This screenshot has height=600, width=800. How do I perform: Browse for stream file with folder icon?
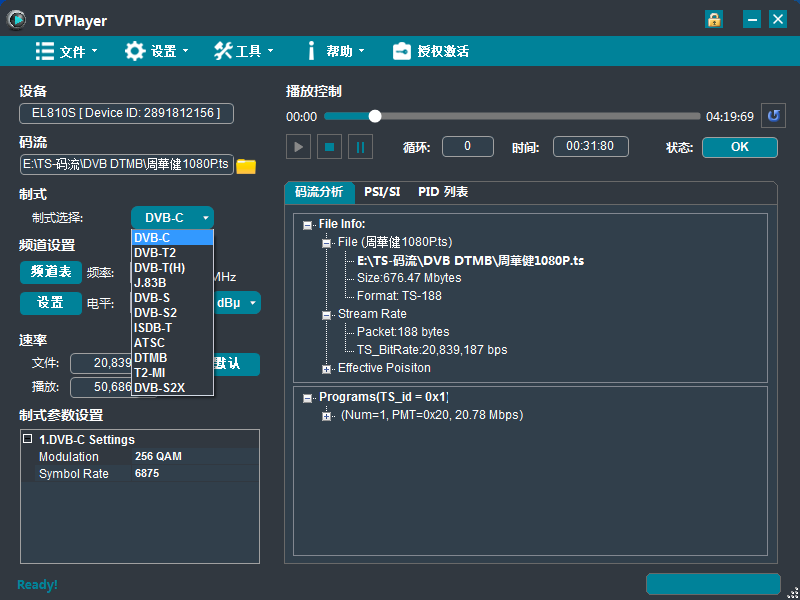(246, 166)
